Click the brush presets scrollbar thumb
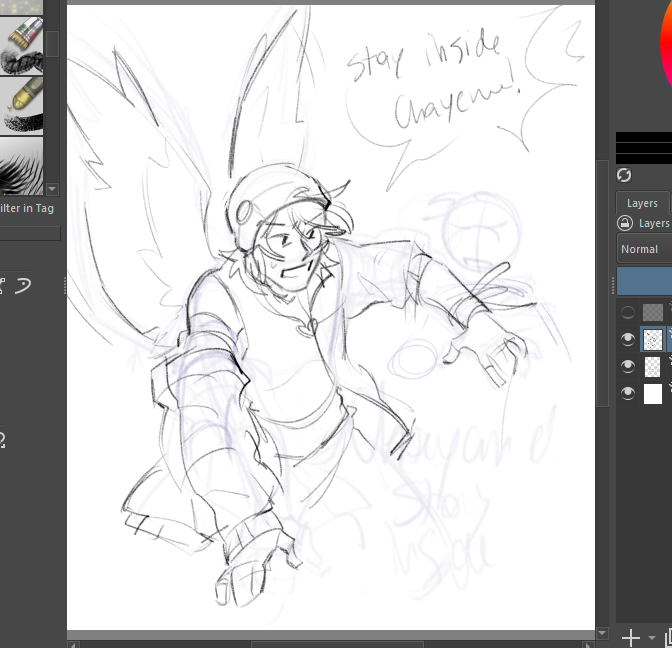Viewport: 672px width, 648px height. (52, 43)
